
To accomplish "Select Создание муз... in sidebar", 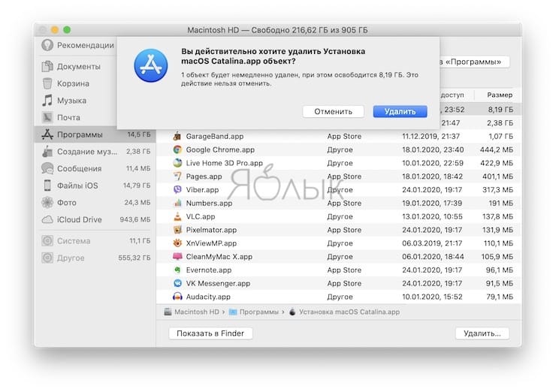I will pos(95,152).
